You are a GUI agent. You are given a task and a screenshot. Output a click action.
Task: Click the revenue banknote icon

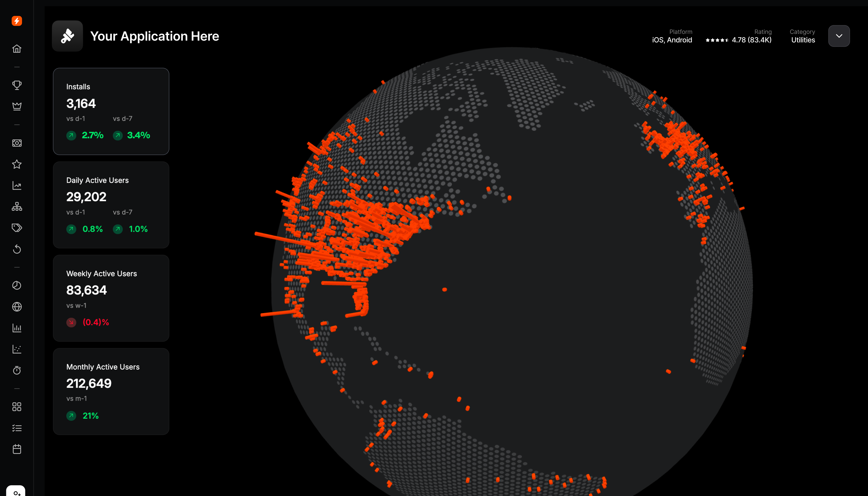pos(17,143)
